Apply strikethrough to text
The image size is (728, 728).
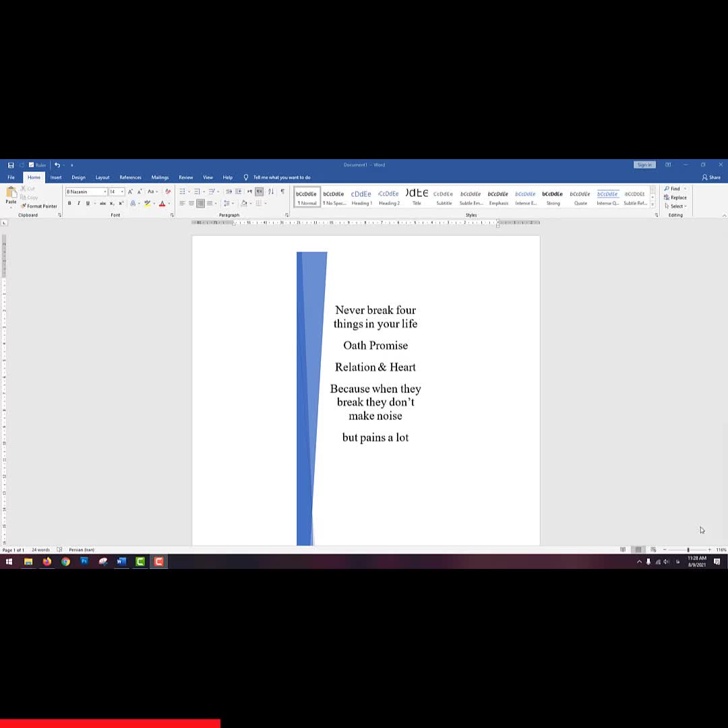coord(102,204)
